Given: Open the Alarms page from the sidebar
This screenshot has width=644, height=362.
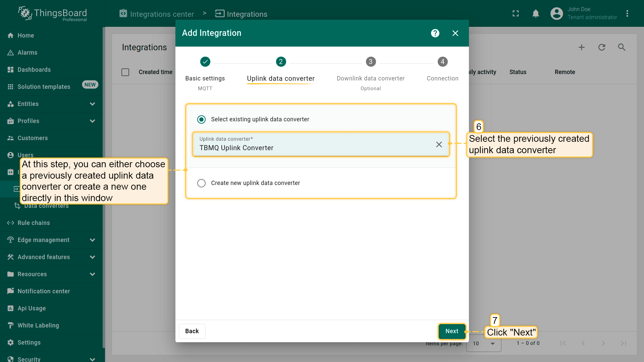Looking at the screenshot, I should pyautogui.click(x=28, y=52).
